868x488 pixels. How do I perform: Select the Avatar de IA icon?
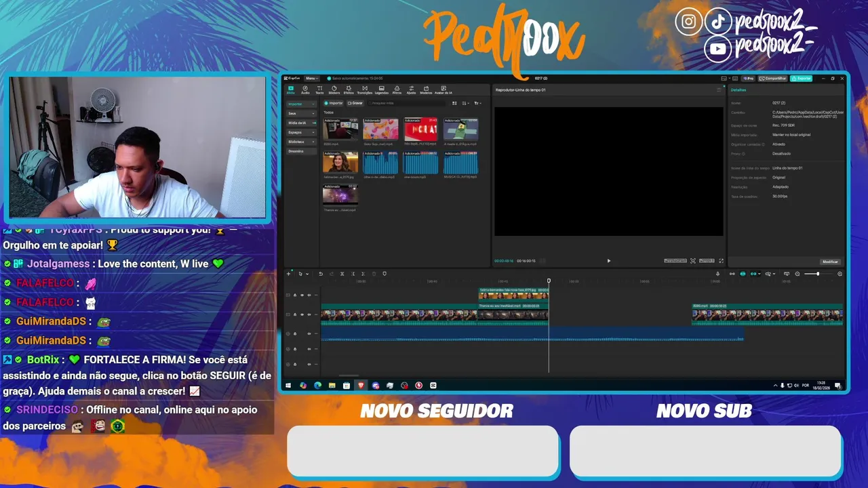click(443, 89)
